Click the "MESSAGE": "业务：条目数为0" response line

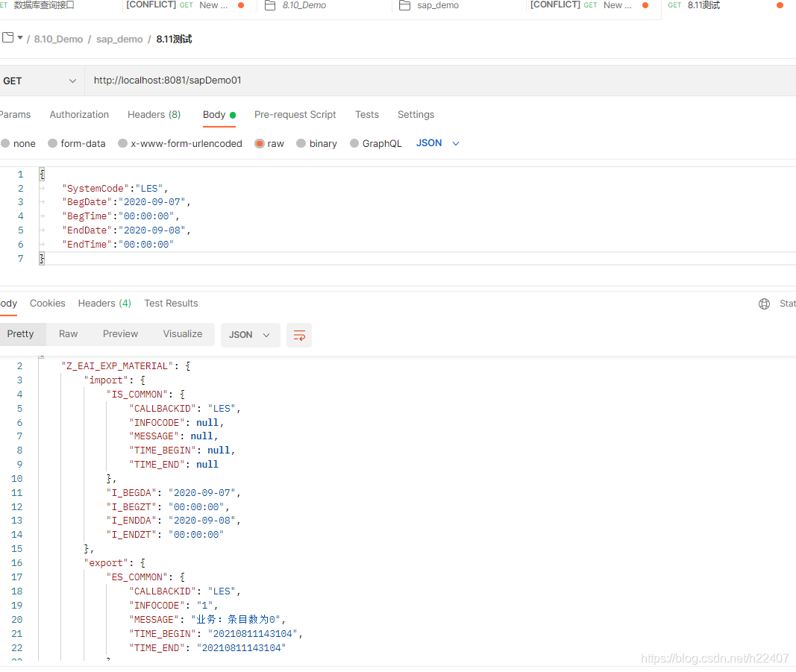(x=207, y=620)
